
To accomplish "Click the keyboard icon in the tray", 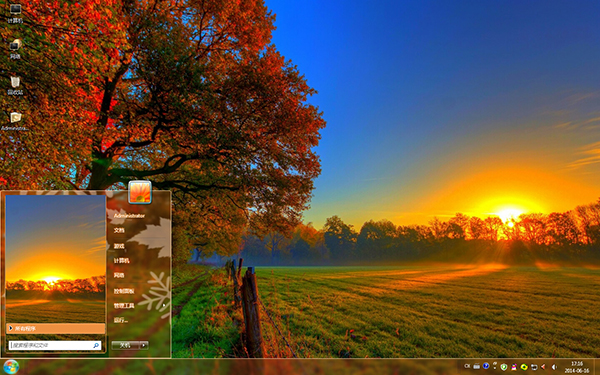I will pyautogui.click(x=476, y=366).
